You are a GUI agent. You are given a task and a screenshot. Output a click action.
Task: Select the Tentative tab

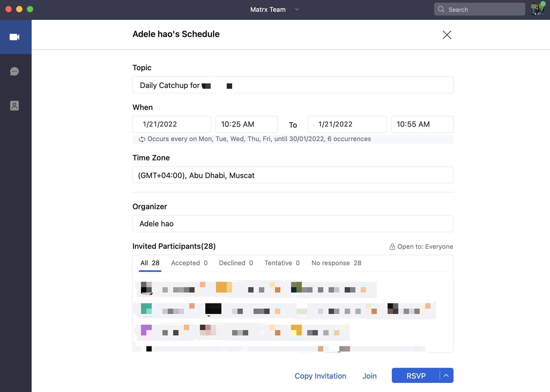coord(282,263)
